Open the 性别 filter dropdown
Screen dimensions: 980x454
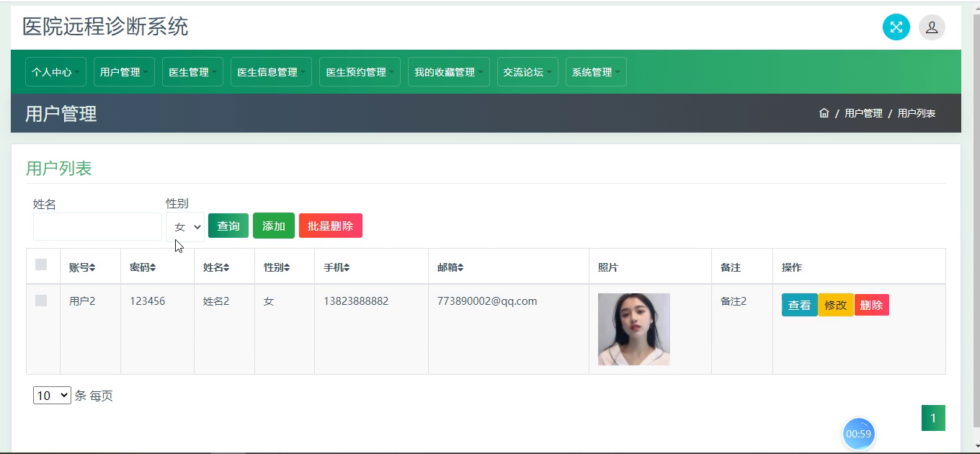point(185,227)
